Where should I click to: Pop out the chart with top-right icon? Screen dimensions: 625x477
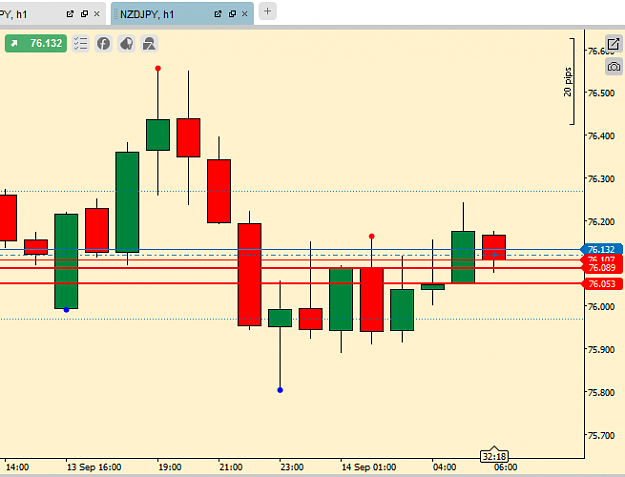pos(613,44)
